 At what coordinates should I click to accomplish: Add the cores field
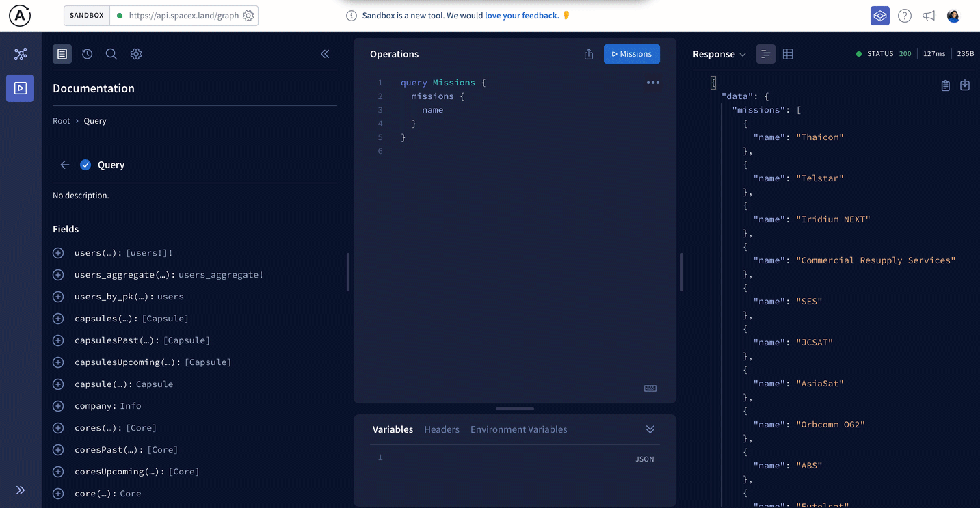click(58, 428)
